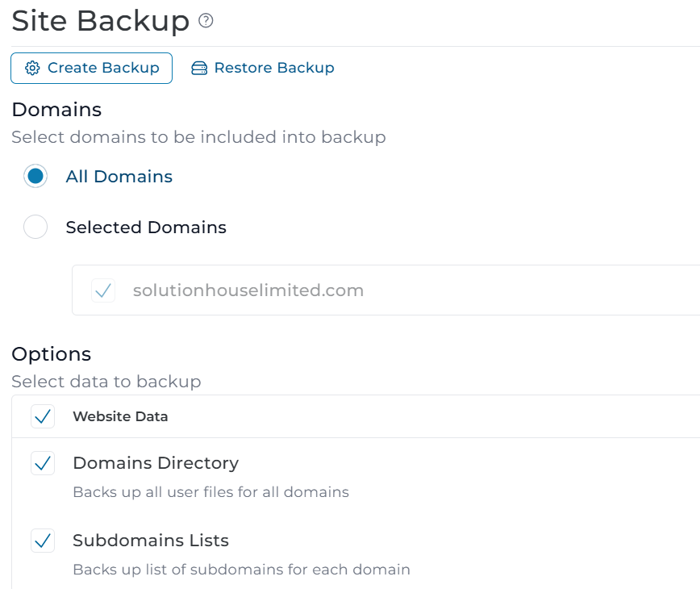Disable the Domains Directory checkbox
This screenshot has height=589, width=700.
click(43, 463)
